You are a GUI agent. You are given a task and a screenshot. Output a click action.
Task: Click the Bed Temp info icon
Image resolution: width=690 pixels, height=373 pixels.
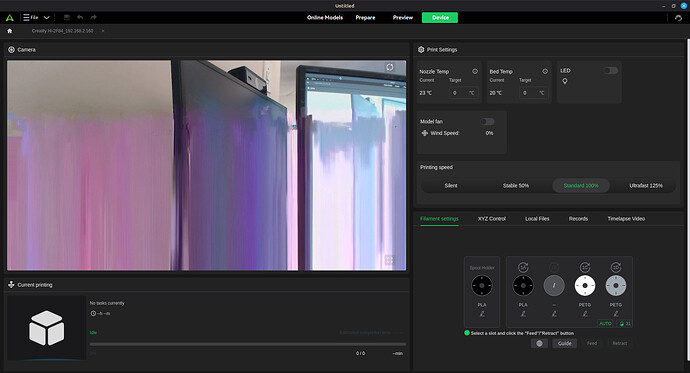(545, 71)
